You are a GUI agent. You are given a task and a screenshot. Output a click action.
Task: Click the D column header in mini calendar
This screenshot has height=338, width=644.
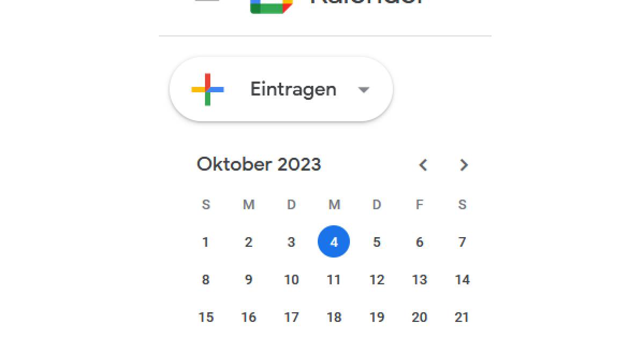[x=291, y=204]
